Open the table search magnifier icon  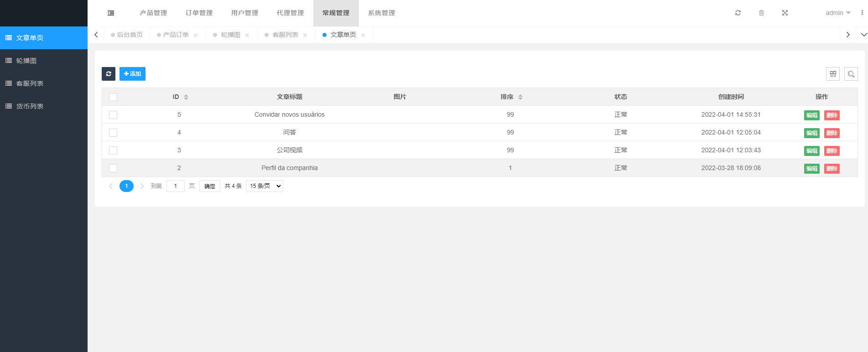click(851, 74)
